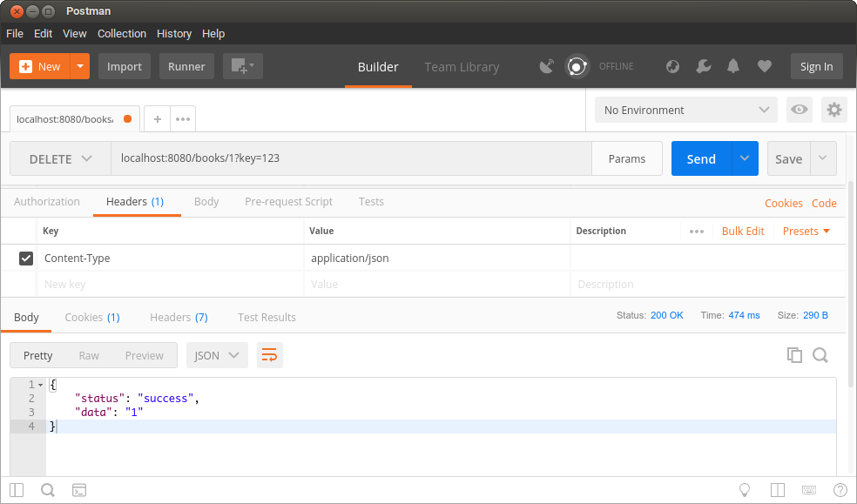
Task: Open the DELETE method dropdown
Action: point(60,159)
